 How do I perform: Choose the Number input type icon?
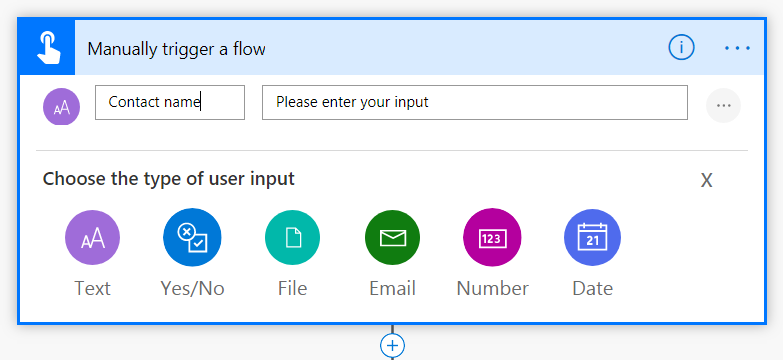coord(492,238)
